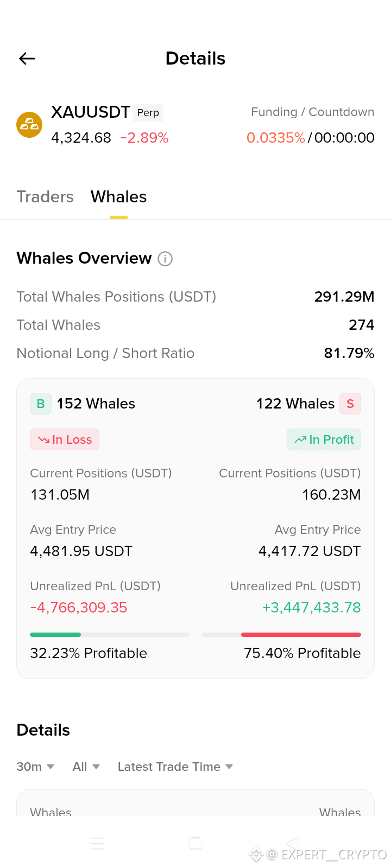Viewport: 391px width, 868px height.
Task: Tap the Android recent apps menu icon
Action: (x=98, y=843)
